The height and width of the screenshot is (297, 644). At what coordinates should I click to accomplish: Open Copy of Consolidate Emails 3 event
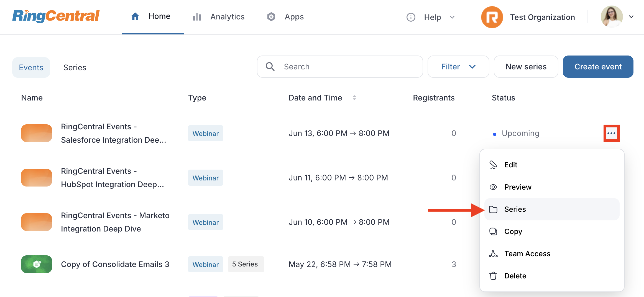(115, 264)
